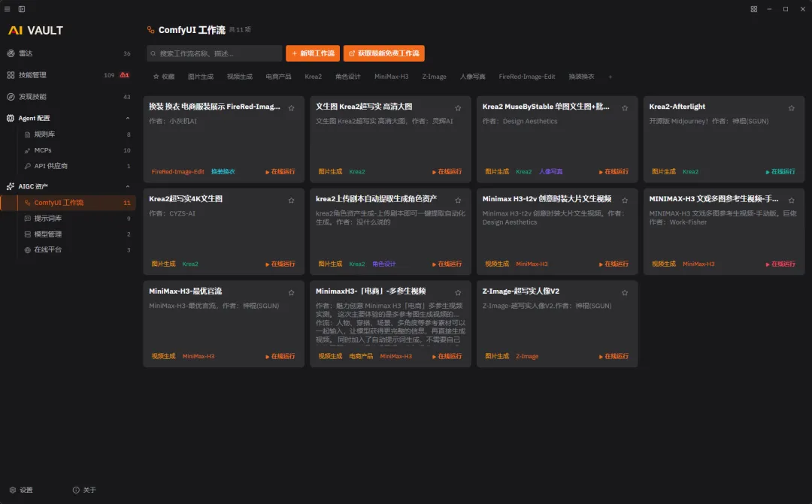812x504 pixels.
Task: Open settings via the gear icon
Action: pos(13,490)
